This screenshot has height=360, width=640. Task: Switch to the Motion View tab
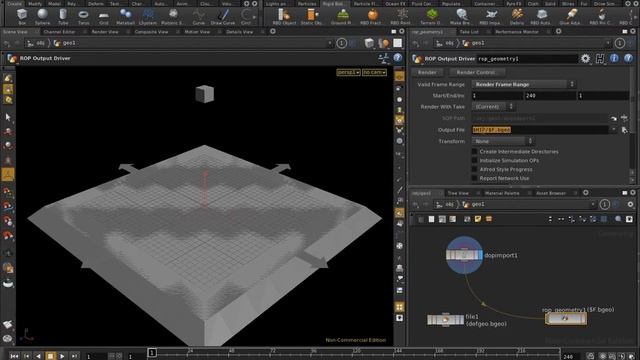[x=197, y=31]
